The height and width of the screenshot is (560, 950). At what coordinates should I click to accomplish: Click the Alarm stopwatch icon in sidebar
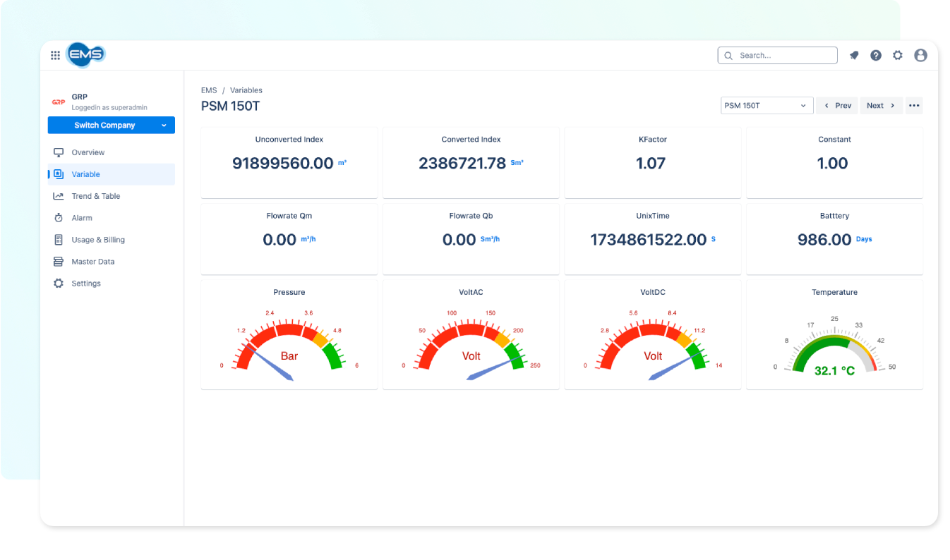point(59,218)
